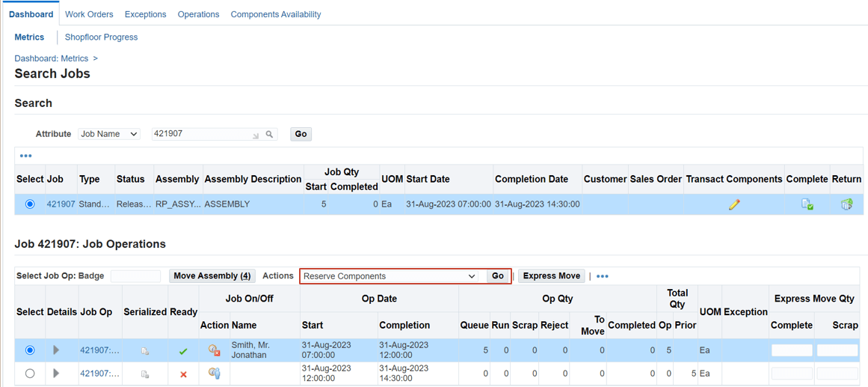The width and height of the screenshot is (868, 387).
Task: Select the radio button for job 421907
Action: click(x=30, y=204)
